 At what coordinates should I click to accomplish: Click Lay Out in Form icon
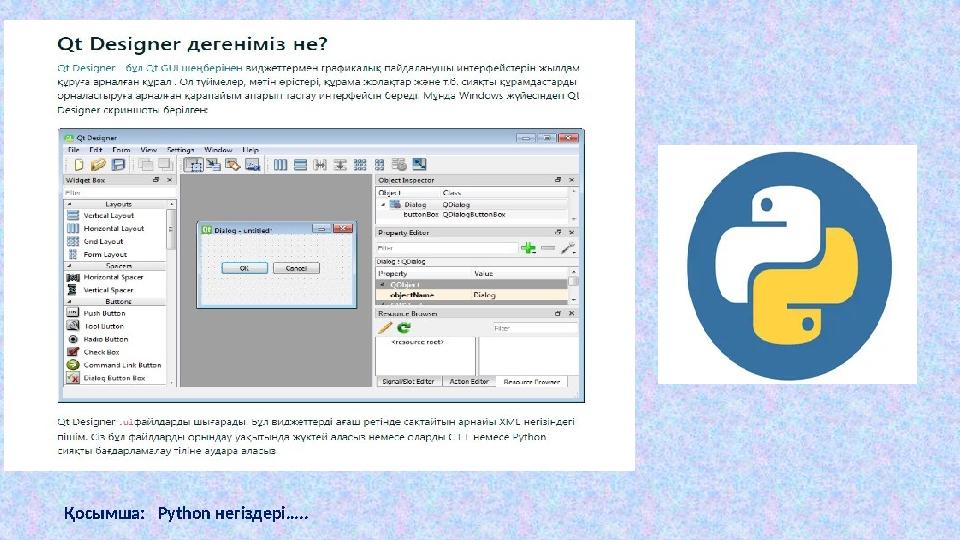point(380,165)
